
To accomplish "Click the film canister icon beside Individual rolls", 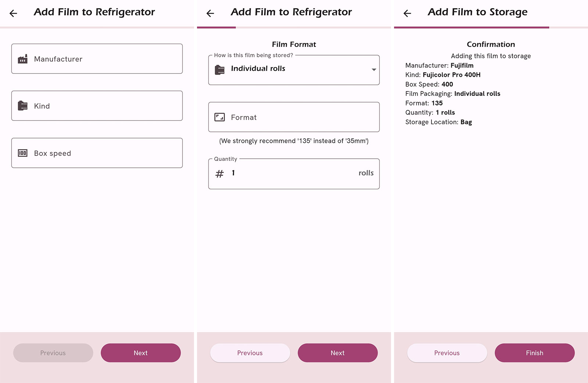I will coord(220,69).
